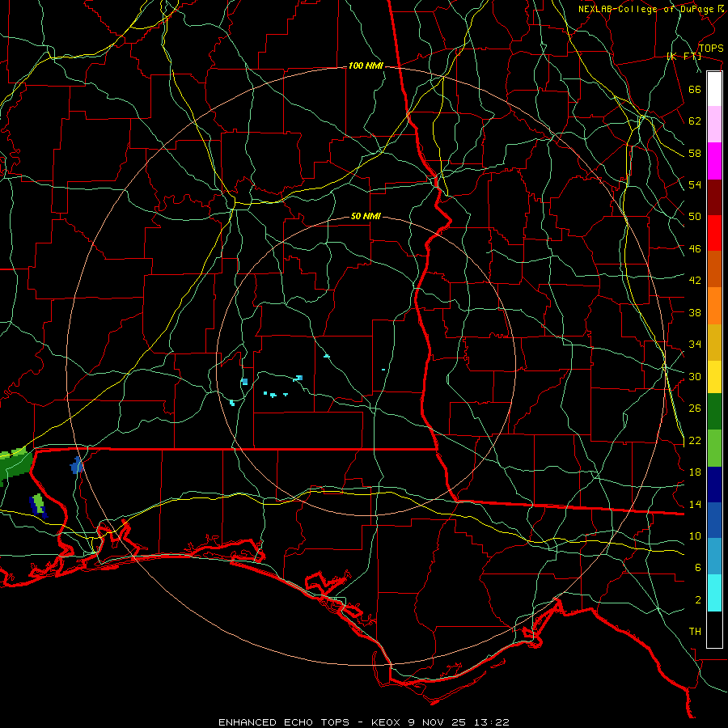
Task: Click the magenta 58 kft legend swatch
Action: point(714,160)
